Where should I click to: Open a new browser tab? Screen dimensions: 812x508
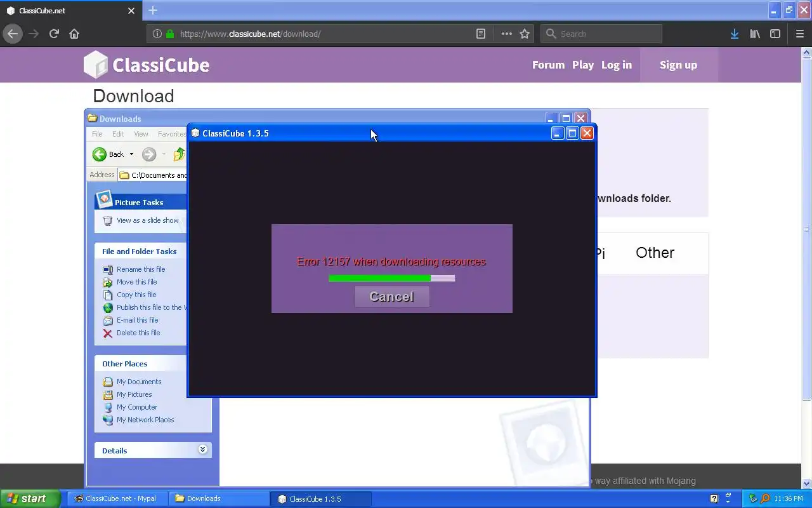click(x=153, y=10)
